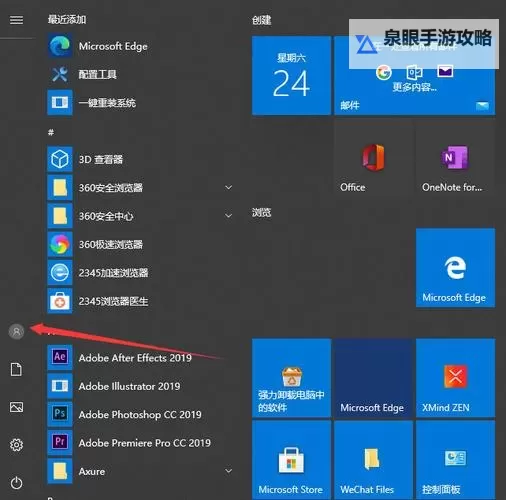The height and width of the screenshot is (500, 506).
Task: Open the WeChat Files tile
Action: point(373,460)
